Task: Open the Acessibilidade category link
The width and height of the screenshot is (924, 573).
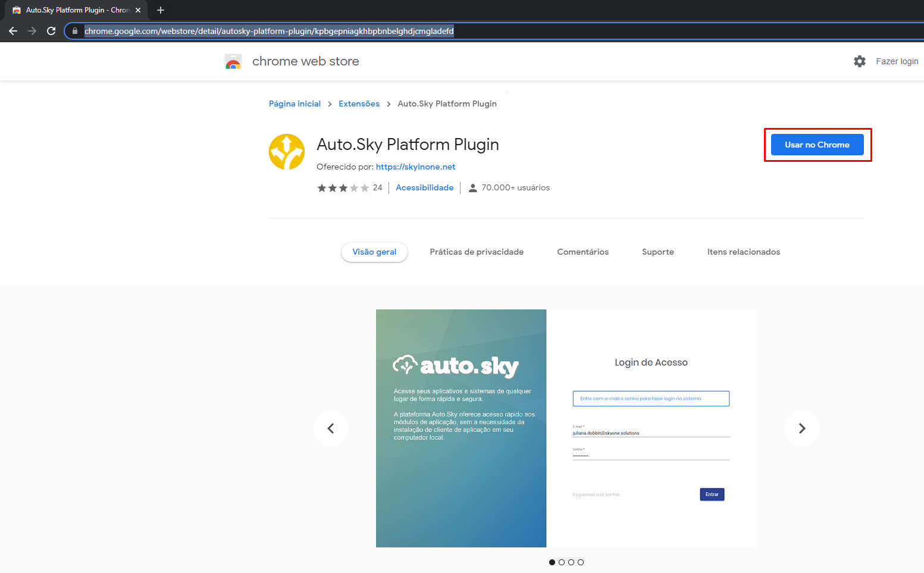Action: (x=425, y=188)
